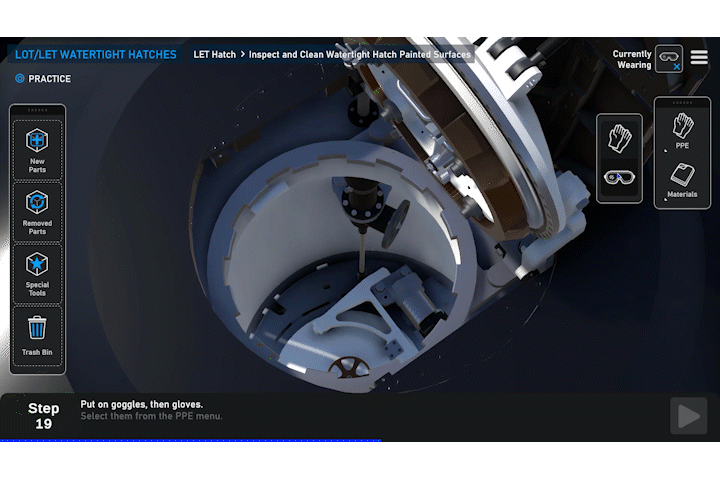Click the Step 19 indicator

[x=43, y=416]
